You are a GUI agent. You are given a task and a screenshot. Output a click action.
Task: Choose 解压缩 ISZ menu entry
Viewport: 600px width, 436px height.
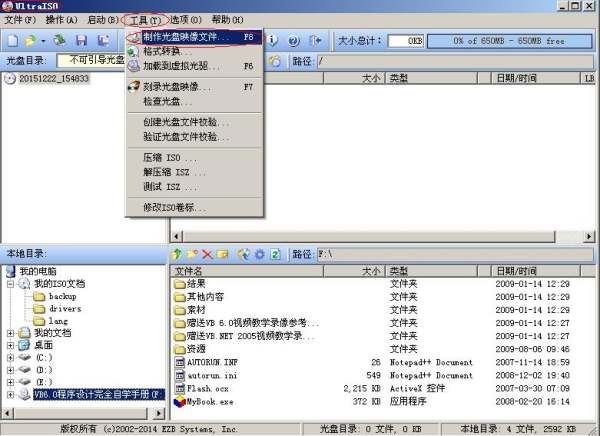[x=195, y=172]
